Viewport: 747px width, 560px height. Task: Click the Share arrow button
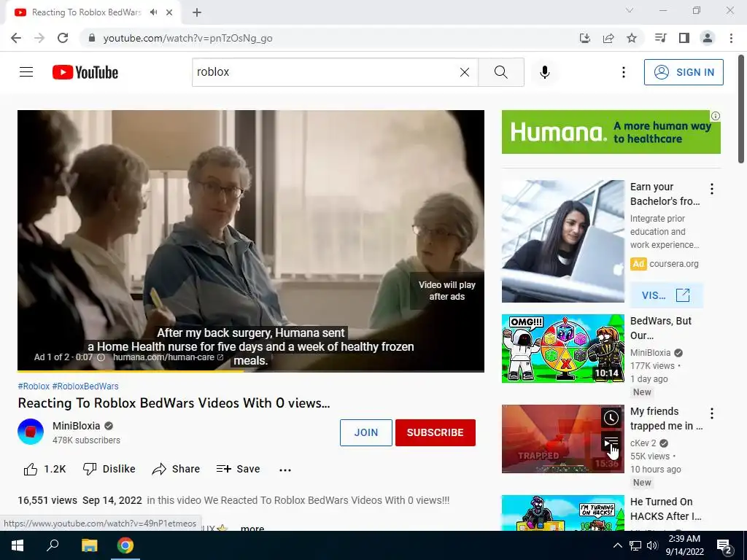176,469
